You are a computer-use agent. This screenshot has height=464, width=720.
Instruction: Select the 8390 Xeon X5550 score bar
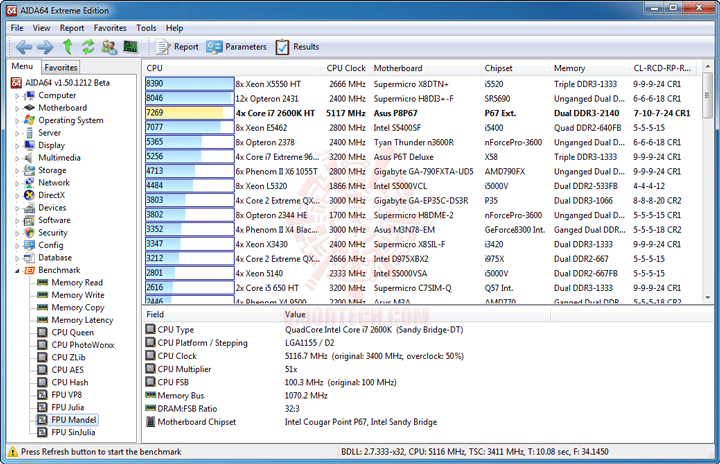[190, 84]
